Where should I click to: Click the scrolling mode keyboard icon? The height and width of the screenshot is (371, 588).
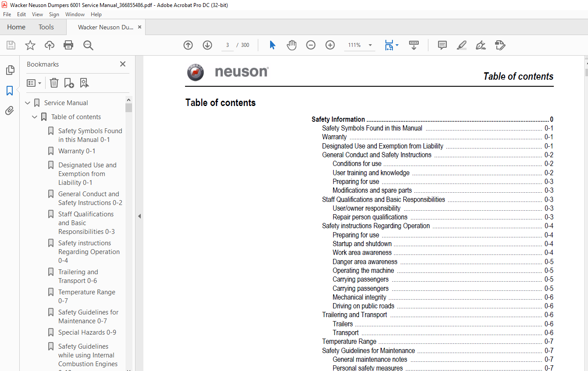coord(414,45)
